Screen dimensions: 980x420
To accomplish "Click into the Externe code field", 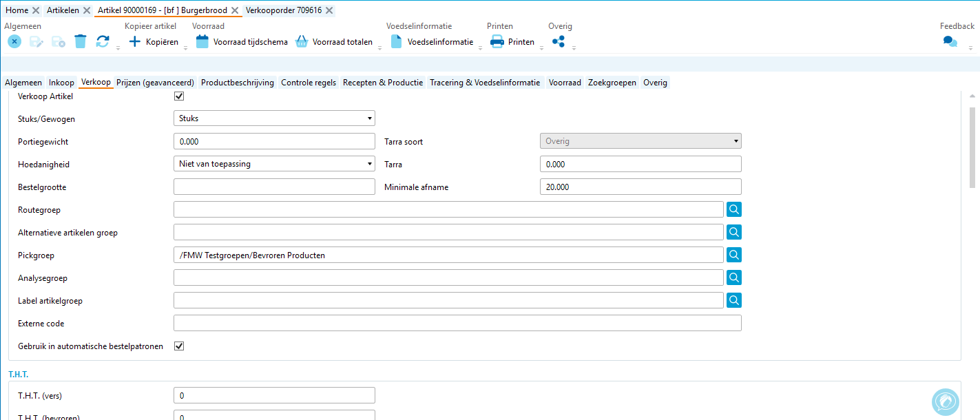I will [457, 323].
